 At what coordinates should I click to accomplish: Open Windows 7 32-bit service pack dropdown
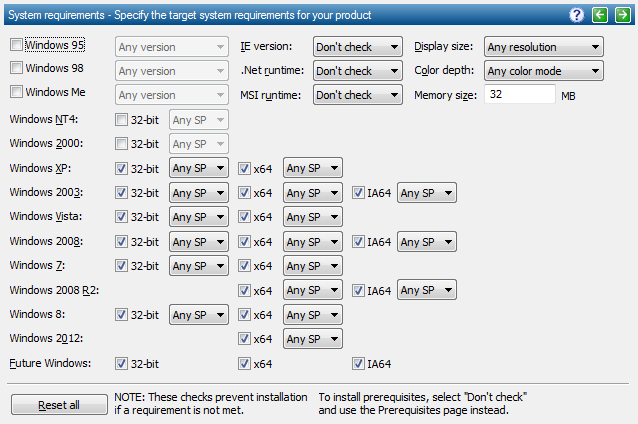pyautogui.click(x=199, y=266)
